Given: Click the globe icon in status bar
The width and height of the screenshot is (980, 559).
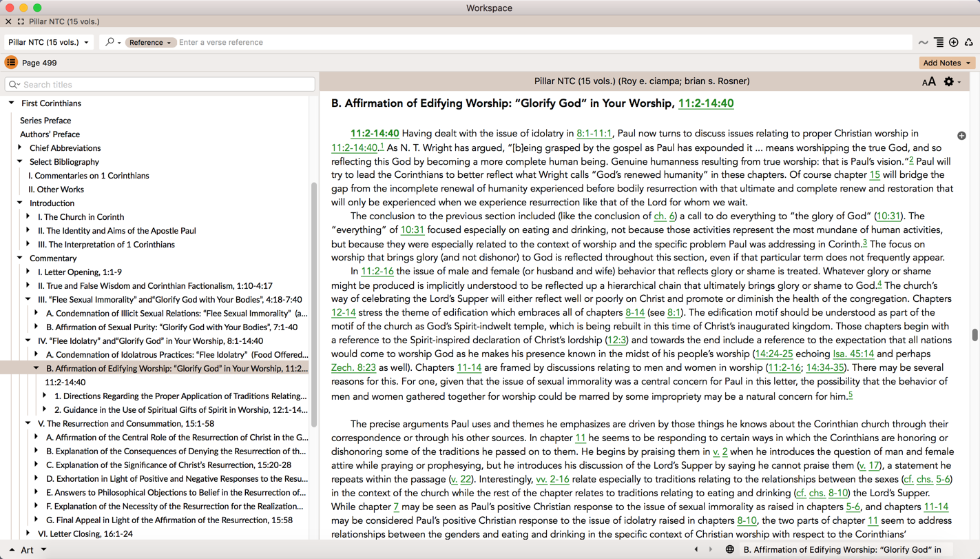Looking at the screenshot, I should point(730,549).
